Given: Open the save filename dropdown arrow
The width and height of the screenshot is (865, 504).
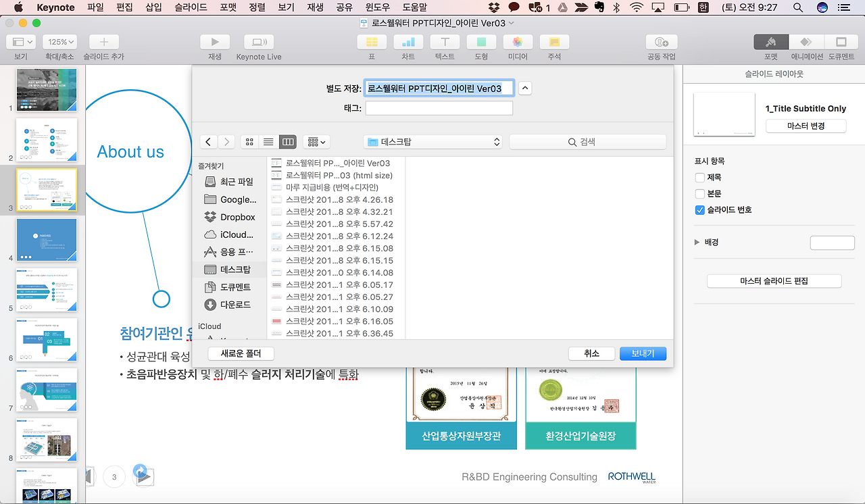Looking at the screenshot, I should [x=525, y=87].
